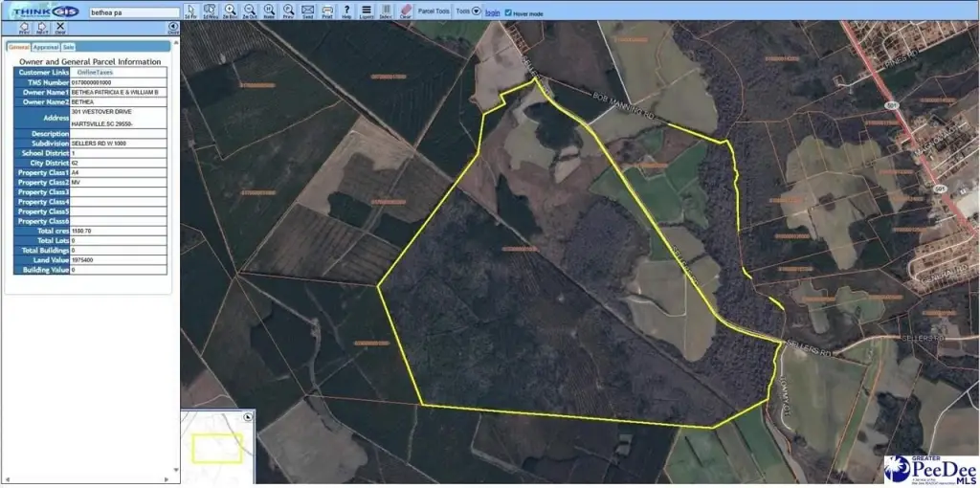Collapse the parcel info side panel
The height and width of the screenshot is (488, 980).
tap(173, 28)
